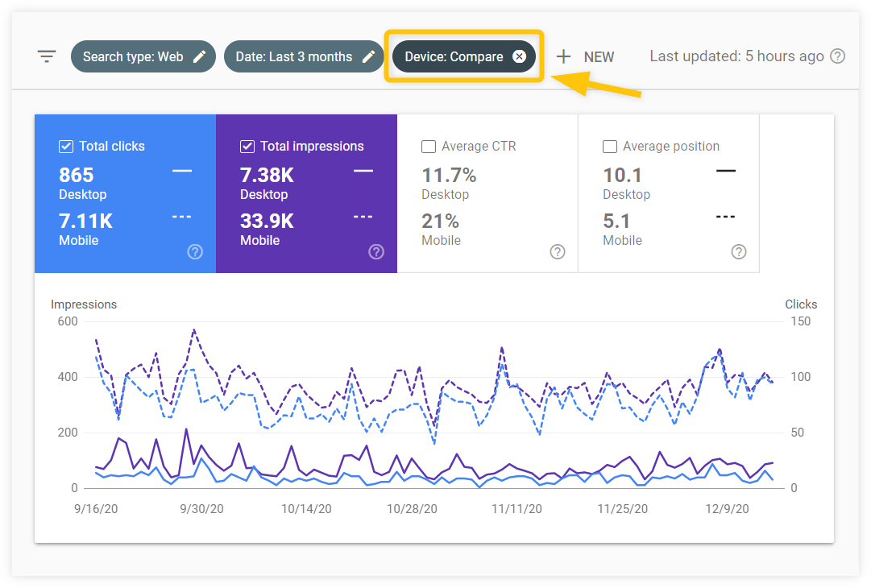Open help icon in Total impressions card
Viewport: 871px width, 588px height.
pos(376,252)
